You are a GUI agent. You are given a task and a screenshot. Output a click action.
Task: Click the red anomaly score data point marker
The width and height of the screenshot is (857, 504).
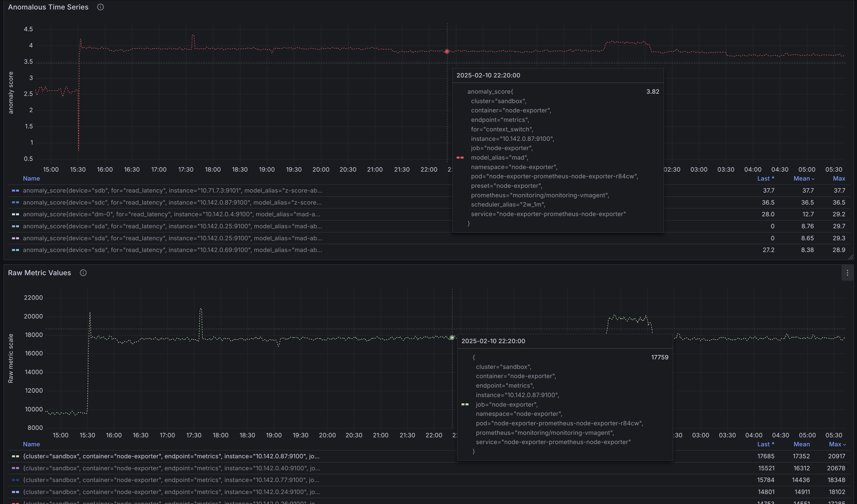tap(447, 52)
